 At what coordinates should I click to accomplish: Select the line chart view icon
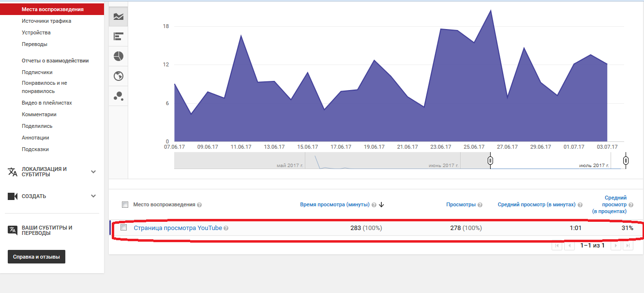pyautogui.click(x=119, y=16)
